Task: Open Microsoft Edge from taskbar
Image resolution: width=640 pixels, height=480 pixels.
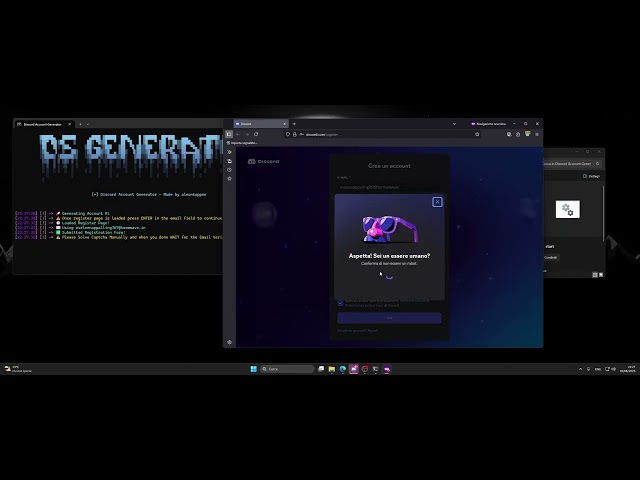Action: click(x=343, y=369)
